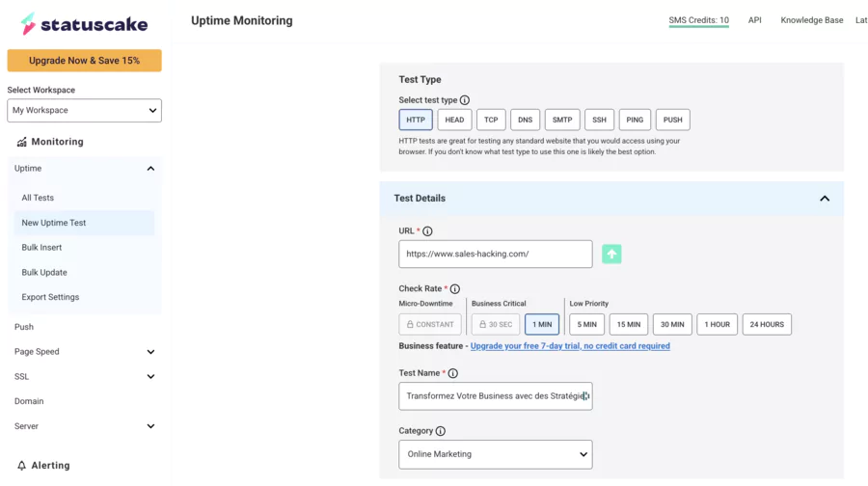Select the SMTP test type
The height and width of the screenshot is (486, 868).
point(562,120)
